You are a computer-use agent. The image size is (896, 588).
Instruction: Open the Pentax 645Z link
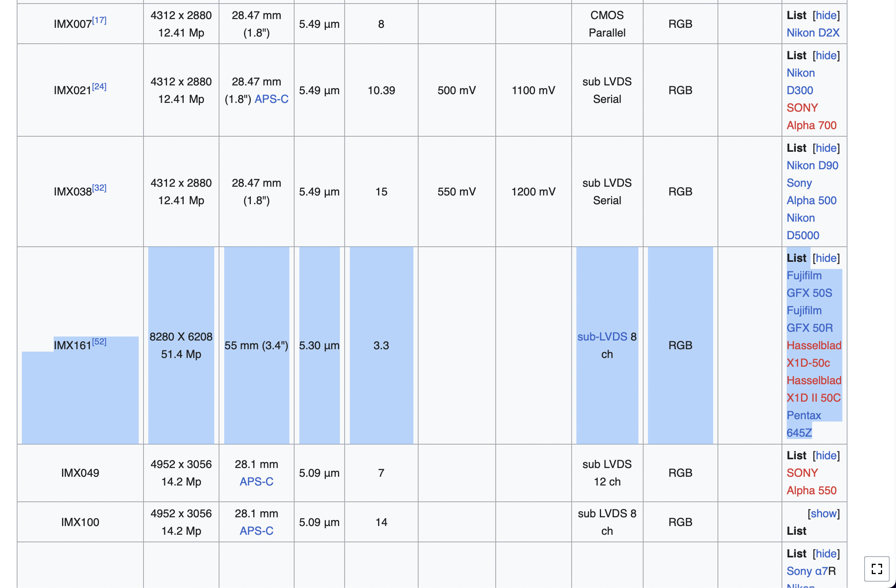(803, 416)
